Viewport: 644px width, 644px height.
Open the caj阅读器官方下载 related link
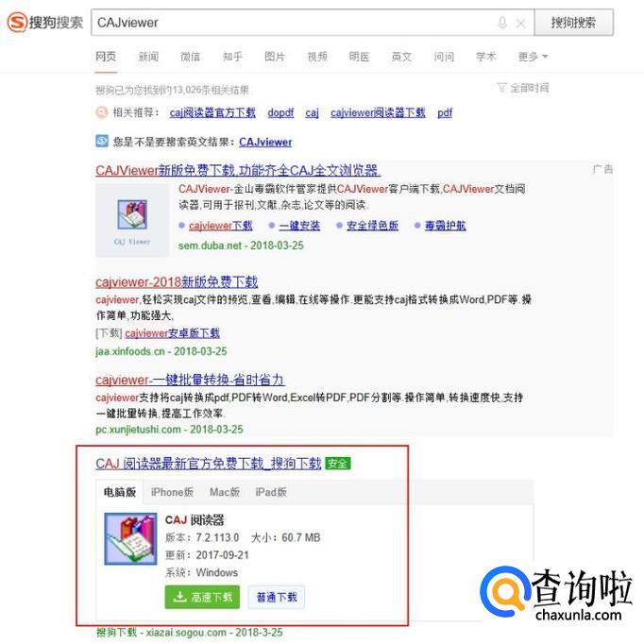[x=212, y=112]
